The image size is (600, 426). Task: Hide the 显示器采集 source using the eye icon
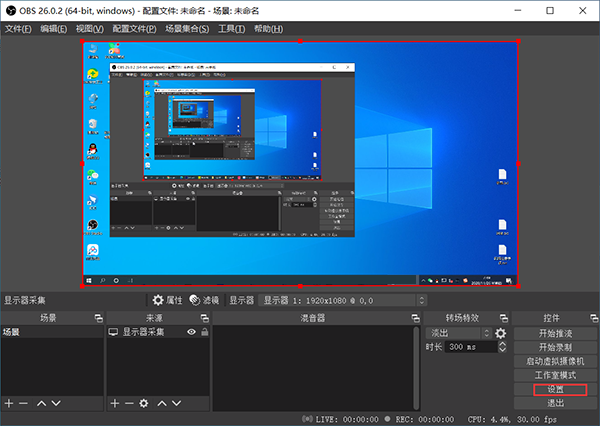click(x=191, y=332)
